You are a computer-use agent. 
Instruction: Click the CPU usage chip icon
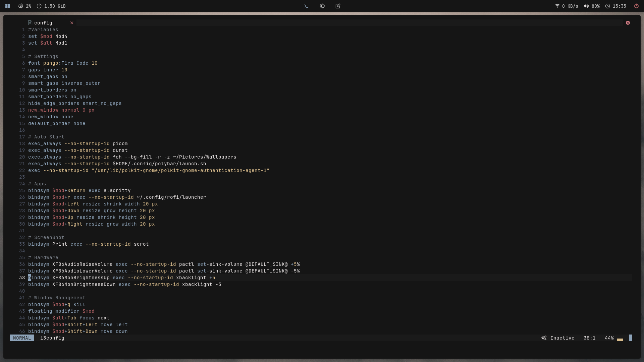tap(20, 6)
